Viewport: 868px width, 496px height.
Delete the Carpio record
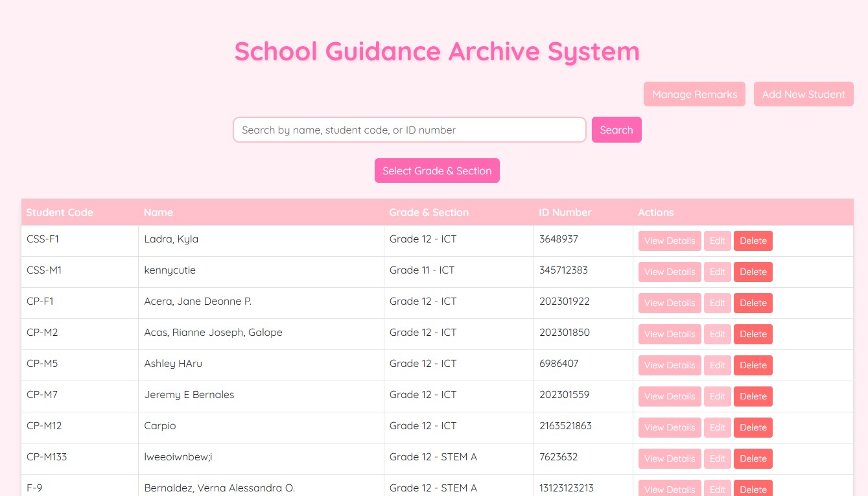click(753, 427)
